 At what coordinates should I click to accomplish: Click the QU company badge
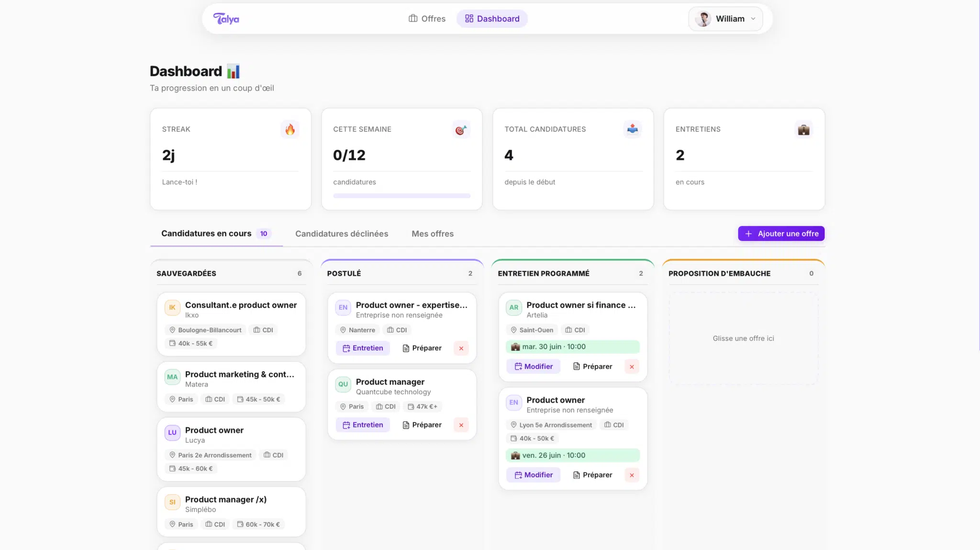coord(343,384)
